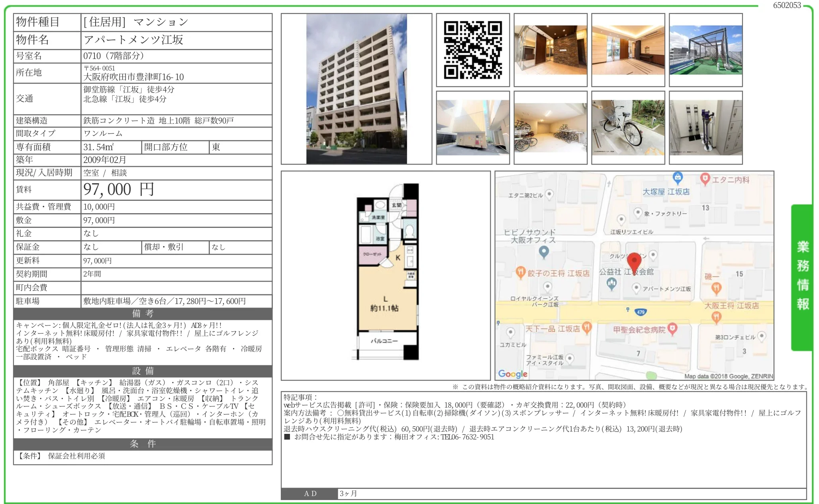The height and width of the screenshot is (504, 819).
Task: Open the dark wood entrance lobby photo
Action: [x=550, y=50]
